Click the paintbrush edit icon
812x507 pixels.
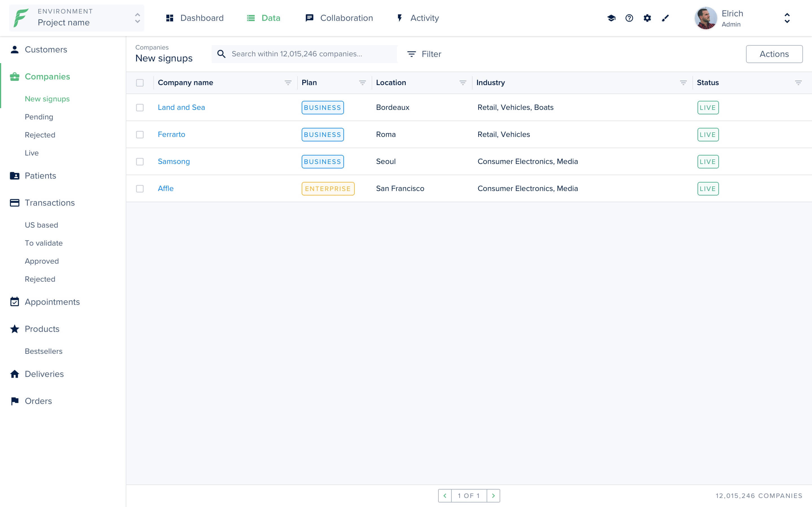[x=665, y=18]
